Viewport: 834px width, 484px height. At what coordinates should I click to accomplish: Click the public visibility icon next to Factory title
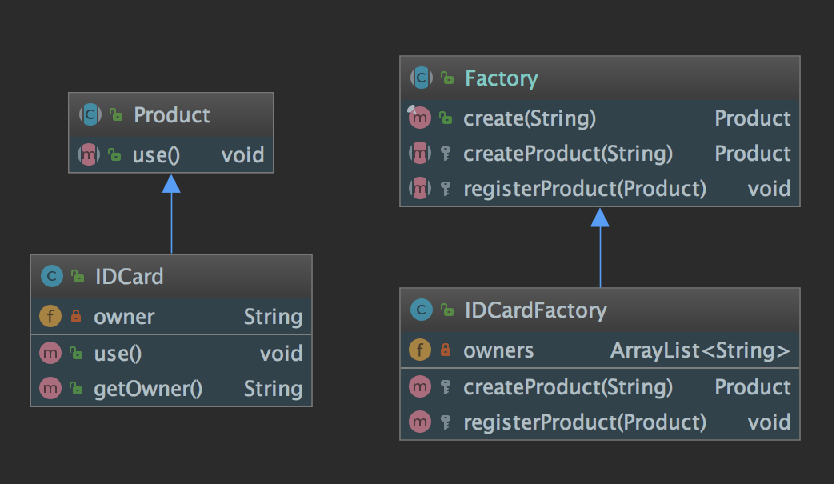(448, 78)
